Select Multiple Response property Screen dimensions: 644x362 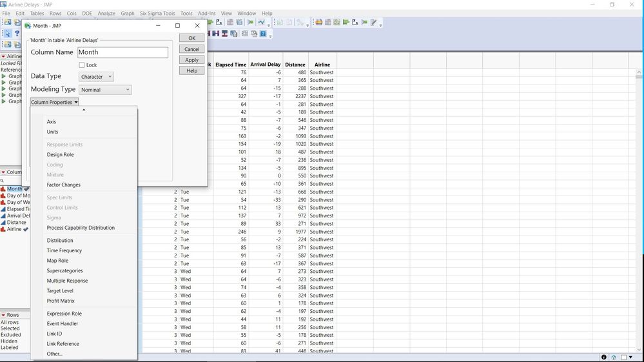point(67,281)
